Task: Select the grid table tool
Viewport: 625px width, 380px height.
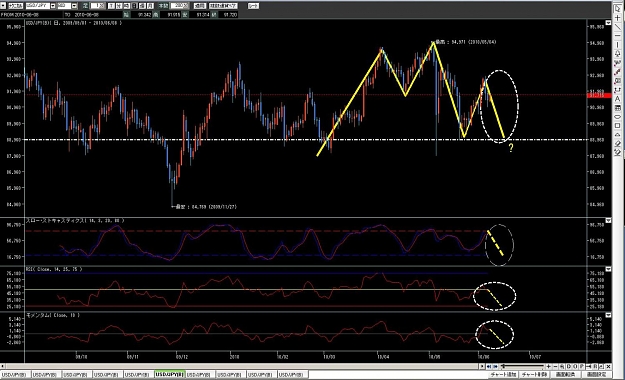Action: 617,108
